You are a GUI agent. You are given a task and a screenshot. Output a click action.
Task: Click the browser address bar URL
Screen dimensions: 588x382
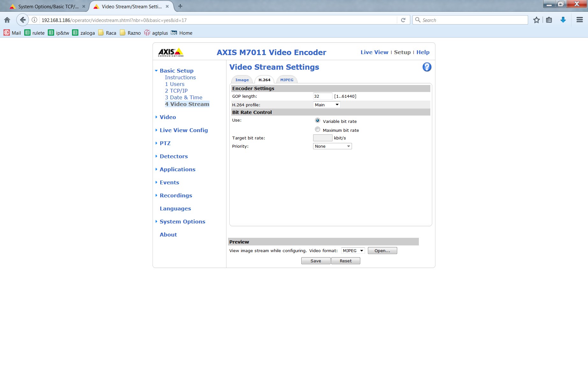coord(218,20)
